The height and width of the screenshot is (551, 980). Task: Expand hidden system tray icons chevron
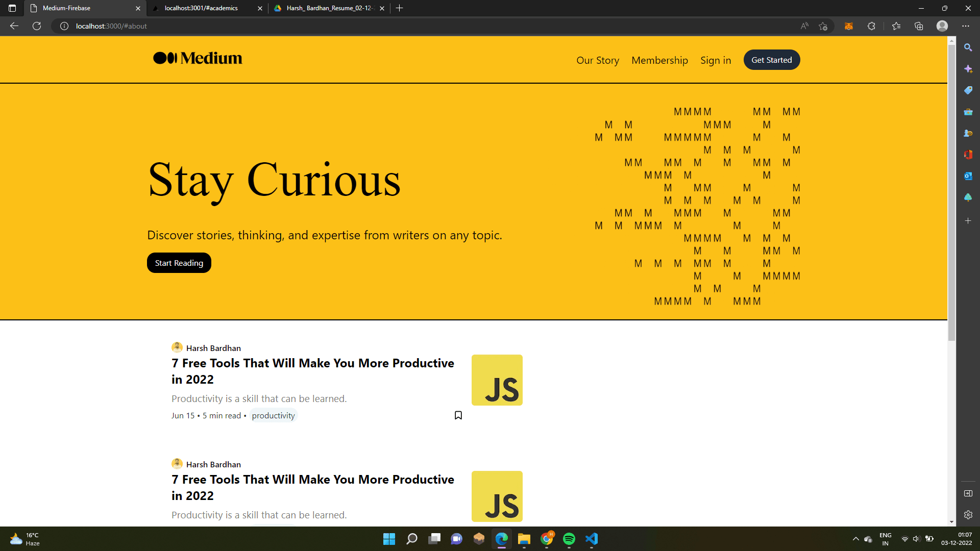pyautogui.click(x=855, y=539)
